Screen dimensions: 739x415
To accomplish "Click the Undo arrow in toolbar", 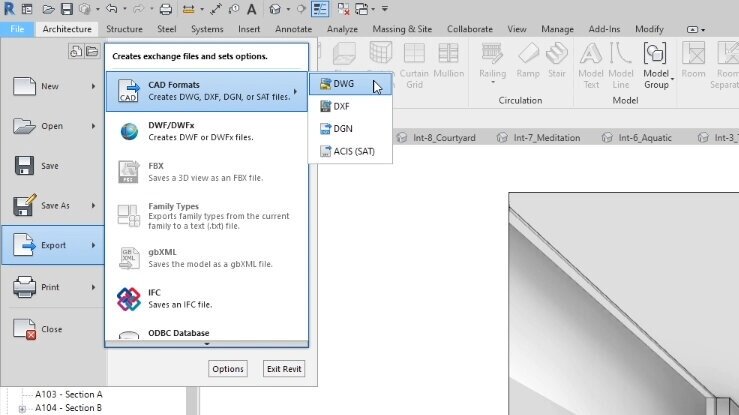I will click(112, 8).
